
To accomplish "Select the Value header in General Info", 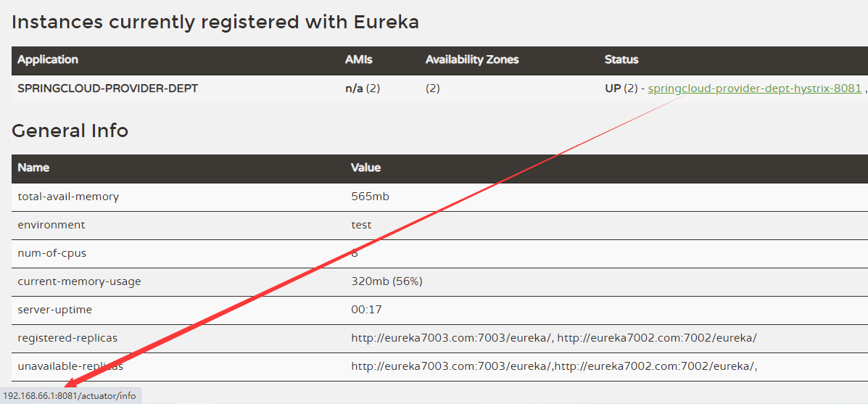I will click(366, 168).
